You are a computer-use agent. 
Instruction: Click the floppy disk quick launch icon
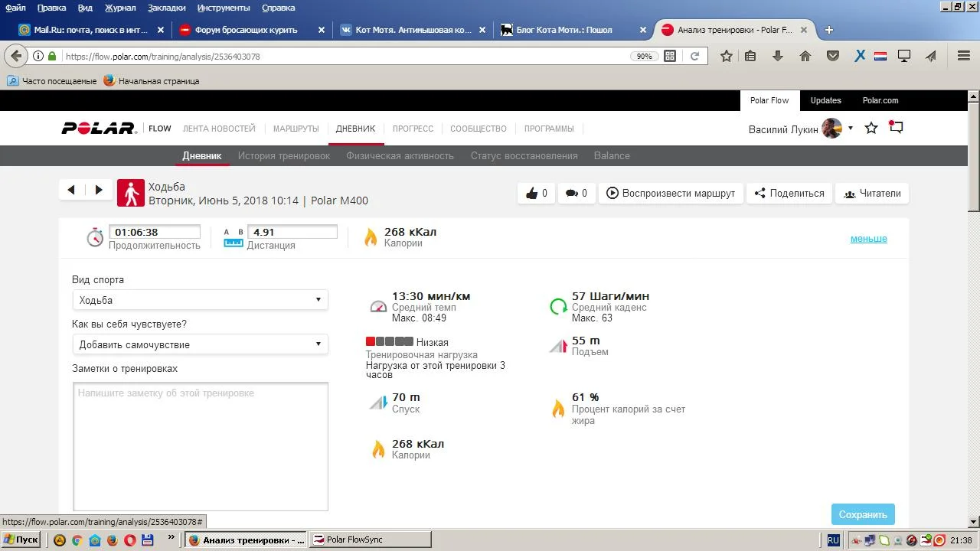tap(148, 540)
